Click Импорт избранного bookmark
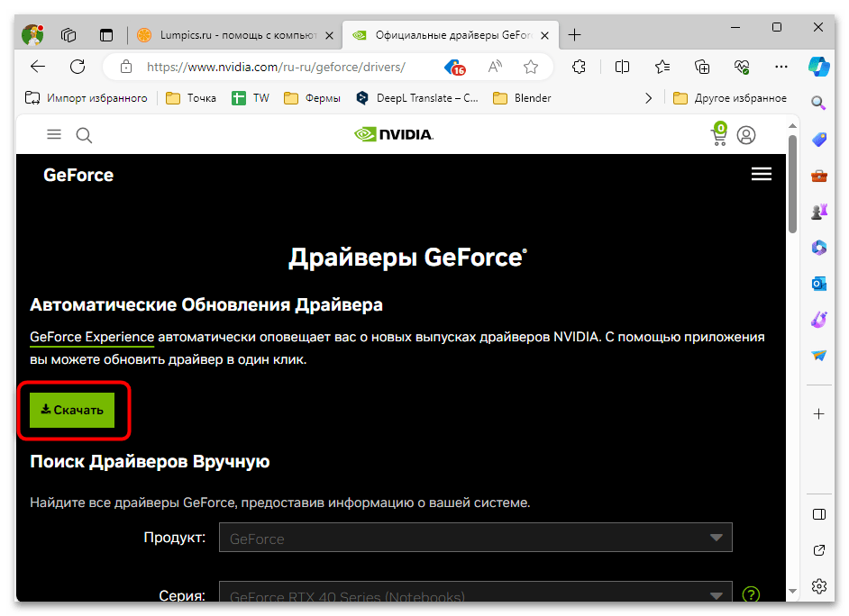The height and width of the screenshot is (616, 849). click(x=87, y=98)
